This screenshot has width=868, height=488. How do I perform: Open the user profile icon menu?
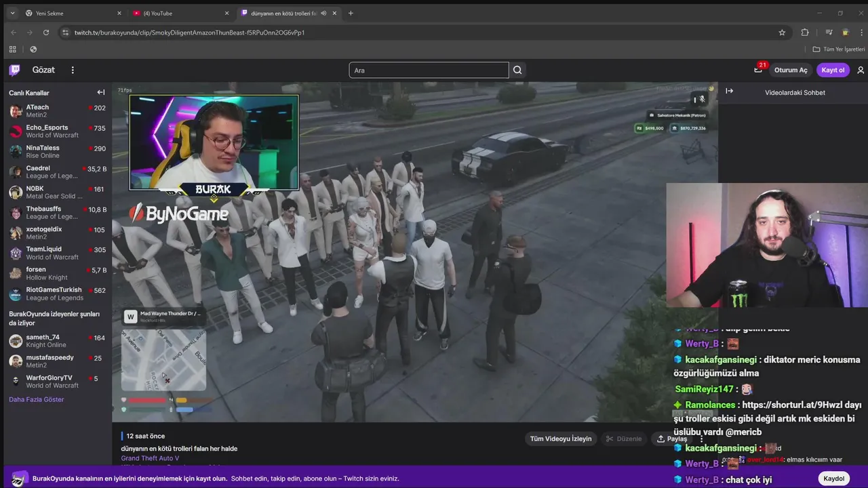[861, 70]
